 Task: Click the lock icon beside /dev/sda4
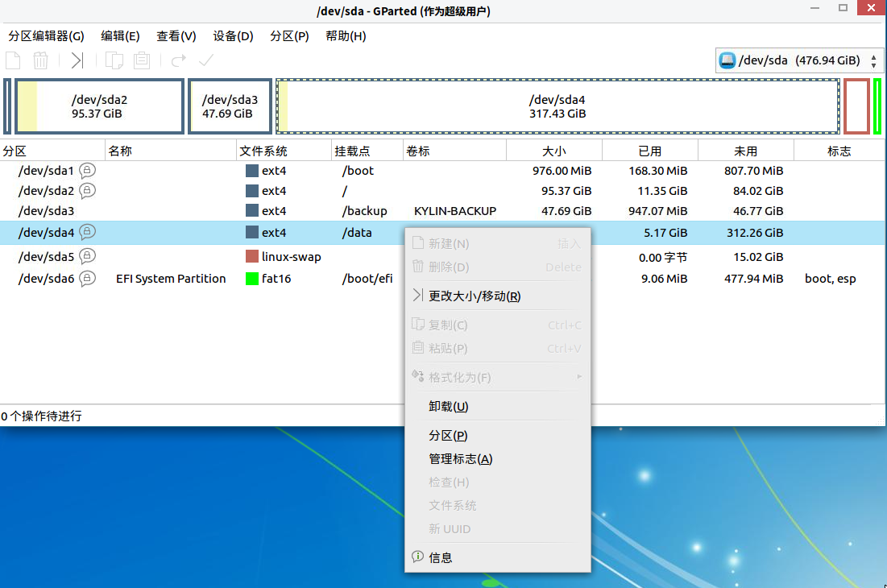tap(87, 232)
